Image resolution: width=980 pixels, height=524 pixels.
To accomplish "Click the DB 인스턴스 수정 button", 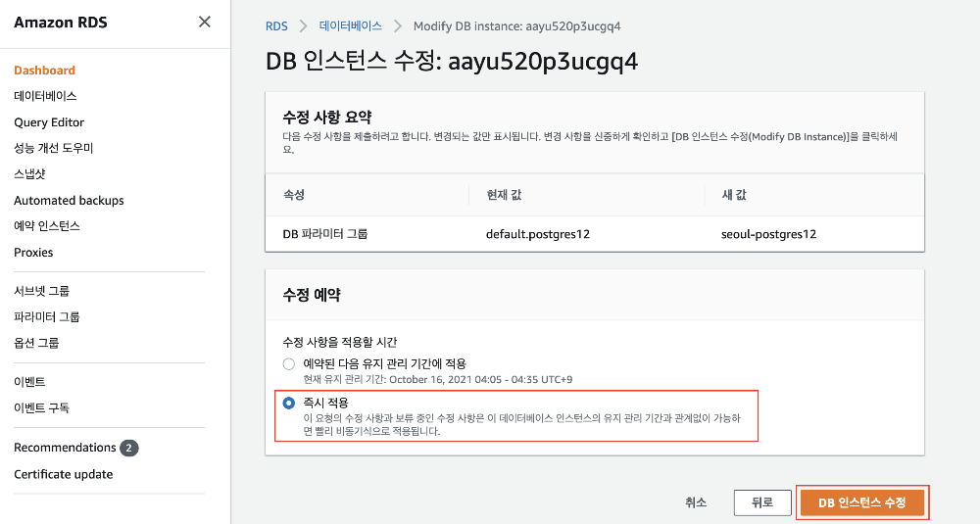I will pos(861,502).
